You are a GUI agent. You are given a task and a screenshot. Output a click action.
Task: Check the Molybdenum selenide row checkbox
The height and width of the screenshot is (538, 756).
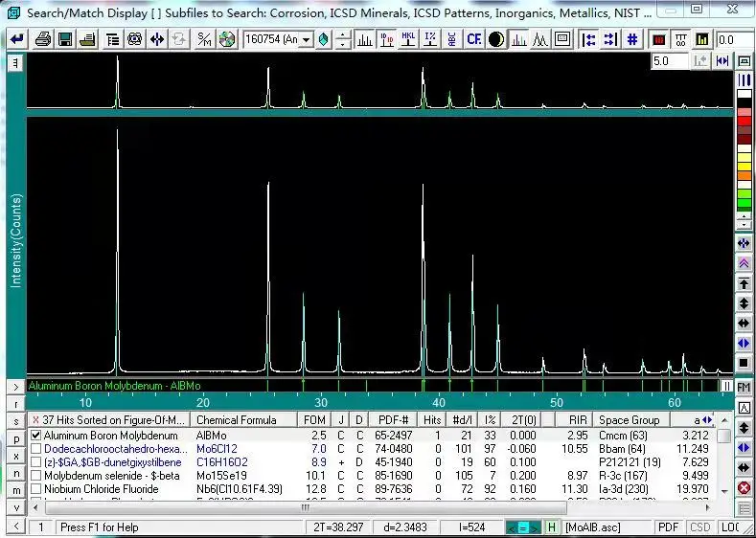36,475
